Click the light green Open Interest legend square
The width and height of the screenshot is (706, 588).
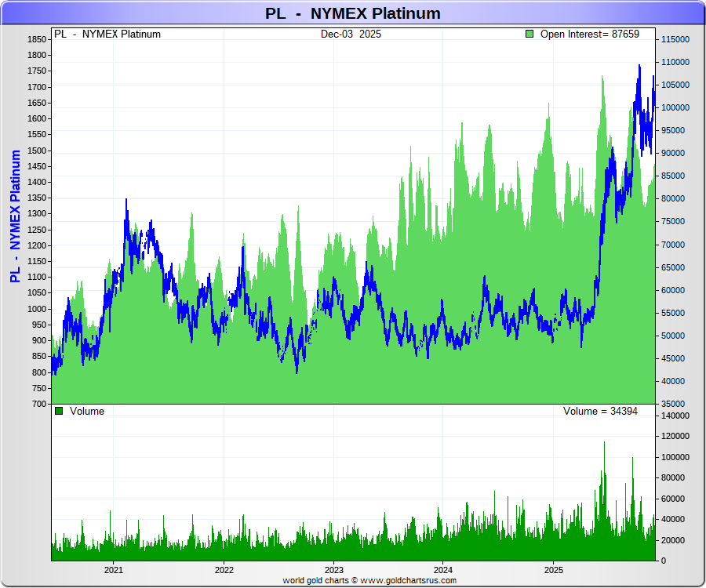(x=530, y=34)
